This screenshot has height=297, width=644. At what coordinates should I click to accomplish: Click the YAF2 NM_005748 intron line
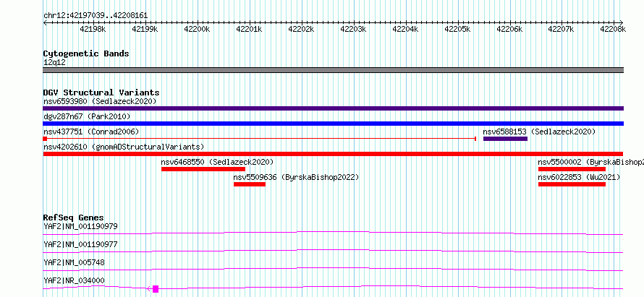click(x=333, y=269)
